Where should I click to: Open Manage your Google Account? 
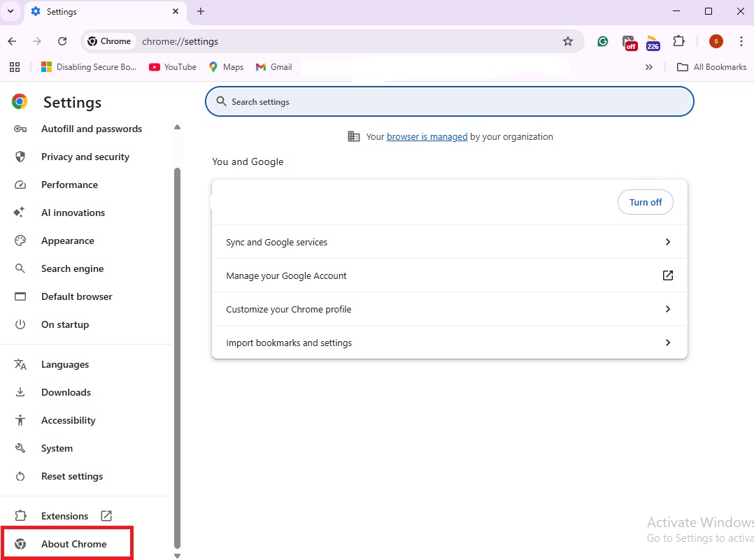(450, 275)
